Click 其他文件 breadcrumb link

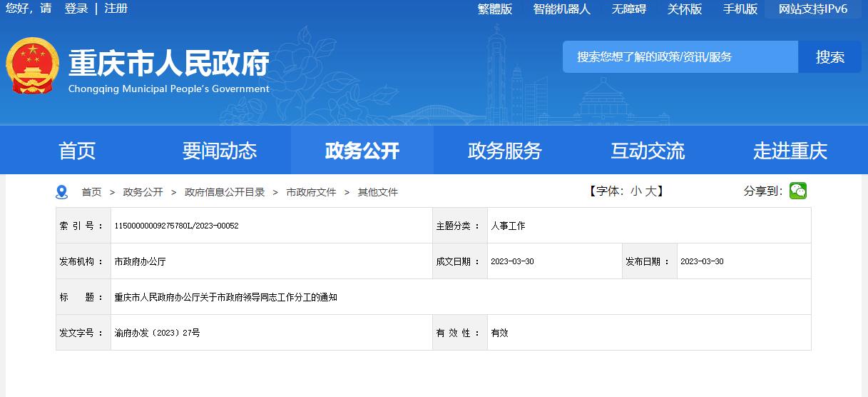point(378,192)
